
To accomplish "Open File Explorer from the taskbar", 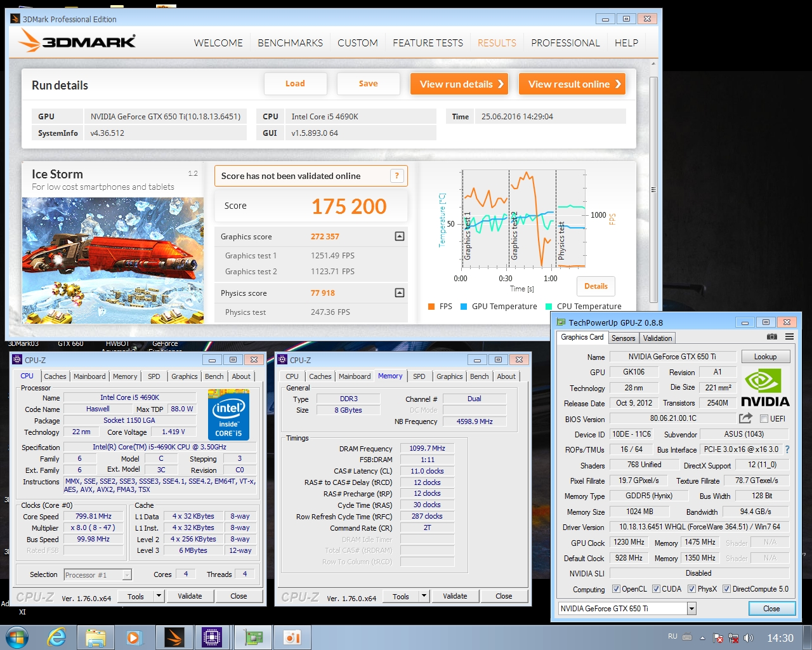I will point(96,637).
